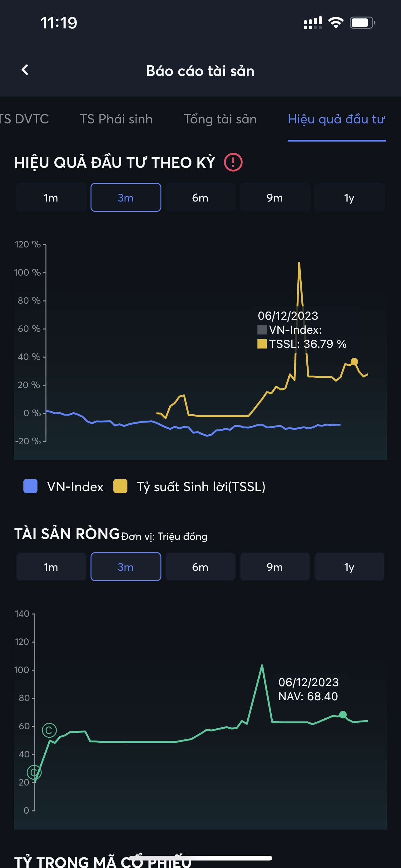Open the TS Phái sinh tab
401x868 pixels.
coord(116,119)
